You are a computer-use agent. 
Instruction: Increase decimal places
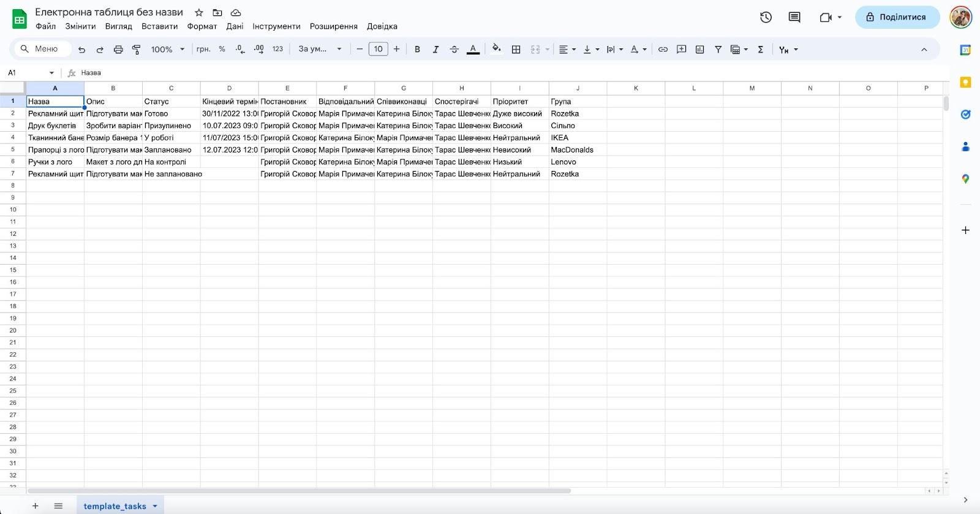(x=259, y=49)
